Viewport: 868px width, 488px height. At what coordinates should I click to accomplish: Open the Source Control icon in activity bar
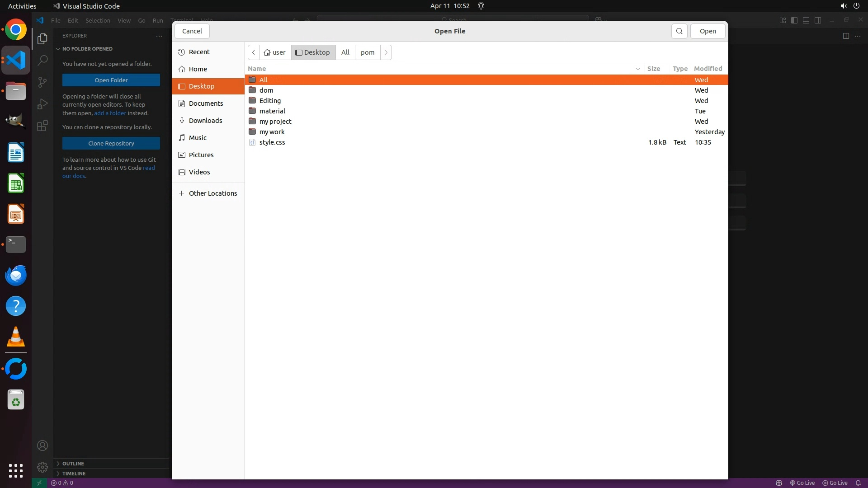[42, 82]
